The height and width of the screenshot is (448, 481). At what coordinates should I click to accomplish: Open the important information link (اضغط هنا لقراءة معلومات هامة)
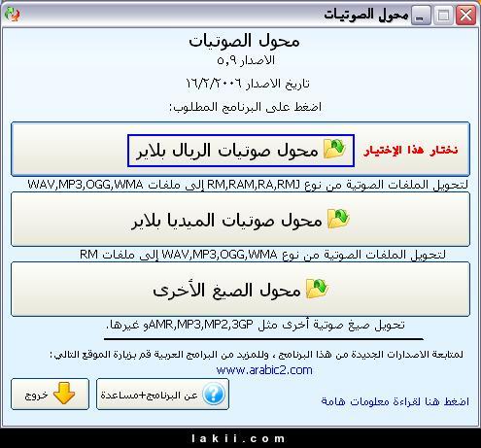click(x=395, y=401)
